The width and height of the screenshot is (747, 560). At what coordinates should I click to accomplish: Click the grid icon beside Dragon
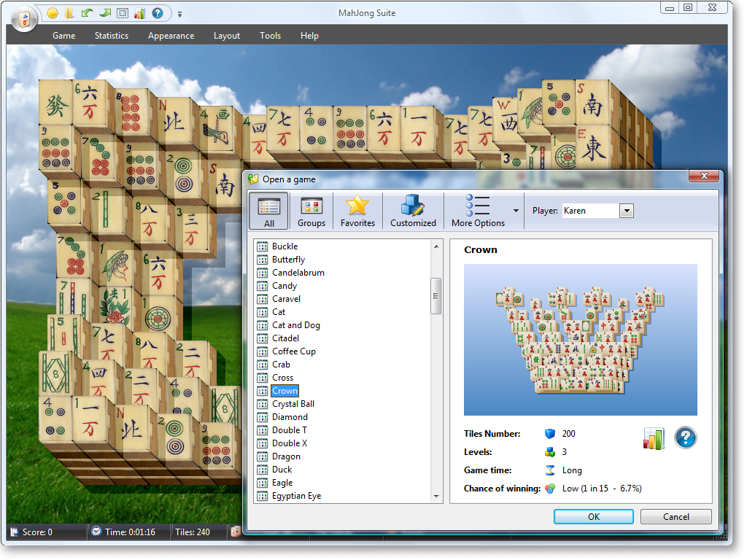click(262, 456)
